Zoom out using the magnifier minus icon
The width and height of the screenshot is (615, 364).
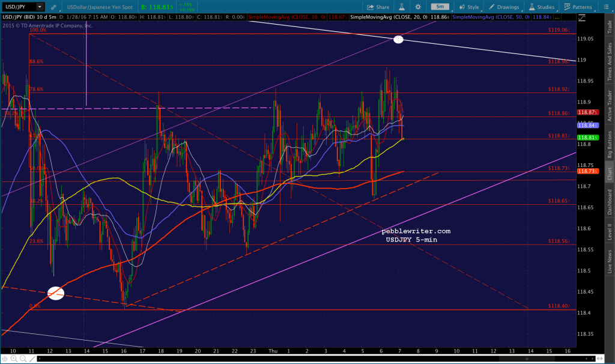tap(23, 359)
